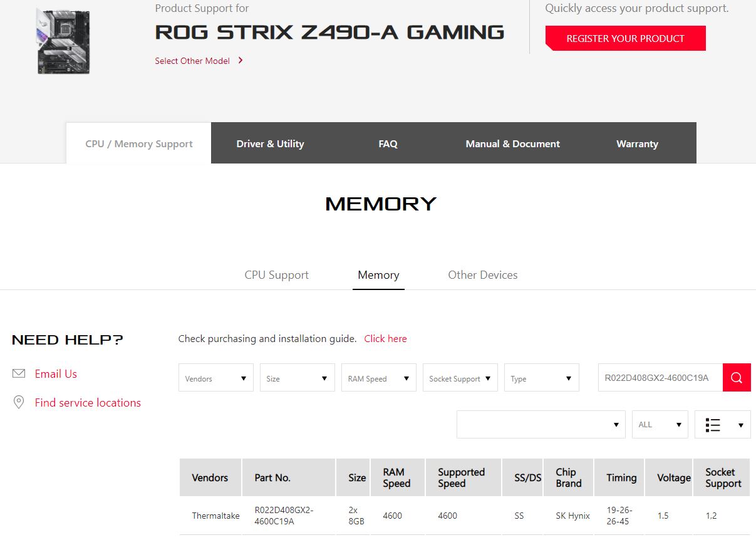Click Thermaltake vendor cell
This screenshot has height=540, width=756.
(215, 516)
